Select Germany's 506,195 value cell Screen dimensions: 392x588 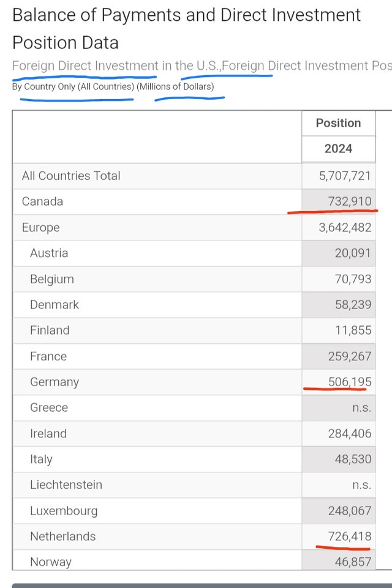pyautogui.click(x=349, y=382)
